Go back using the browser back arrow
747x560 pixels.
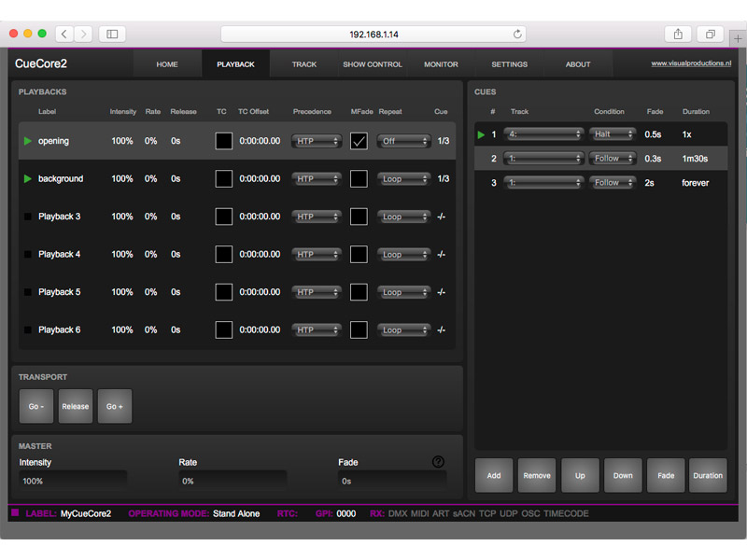tap(64, 34)
